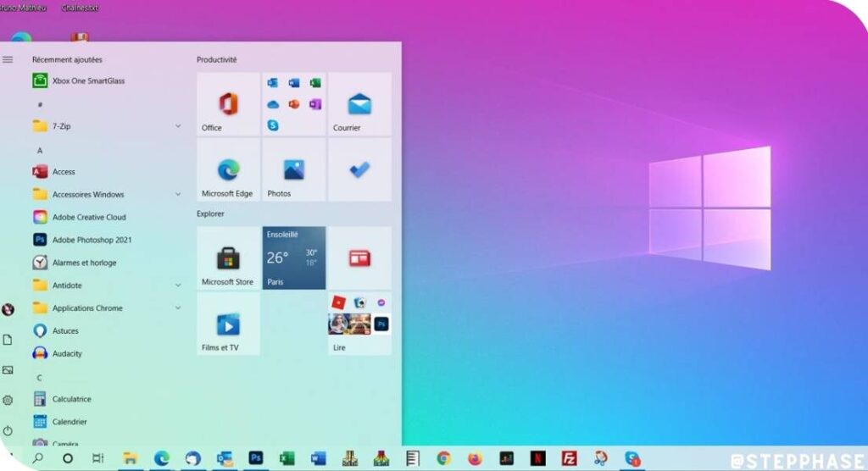Screen dimensions: 868x471
Task: Click the letter C section header
Action: pos(39,378)
